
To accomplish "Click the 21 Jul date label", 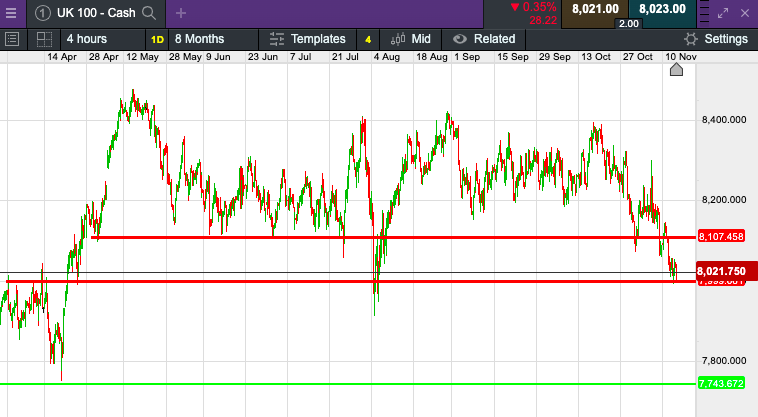I will 345,57.
